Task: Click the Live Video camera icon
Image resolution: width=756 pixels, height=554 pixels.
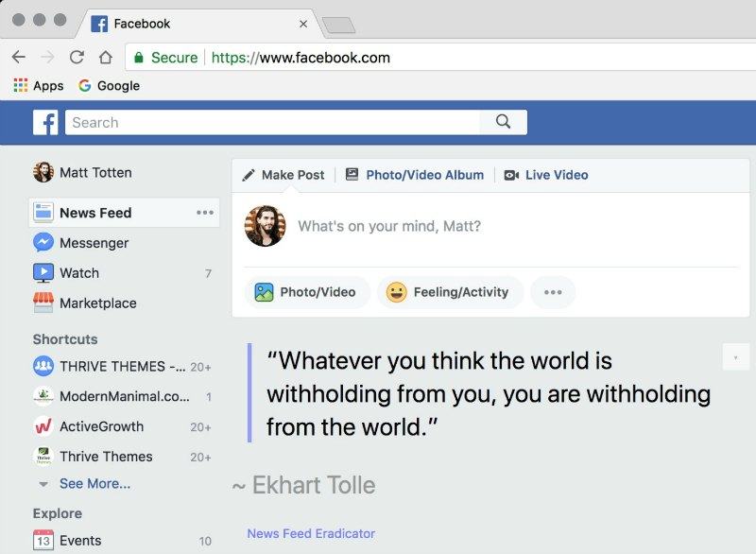Action: pyautogui.click(x=511, y=175)
